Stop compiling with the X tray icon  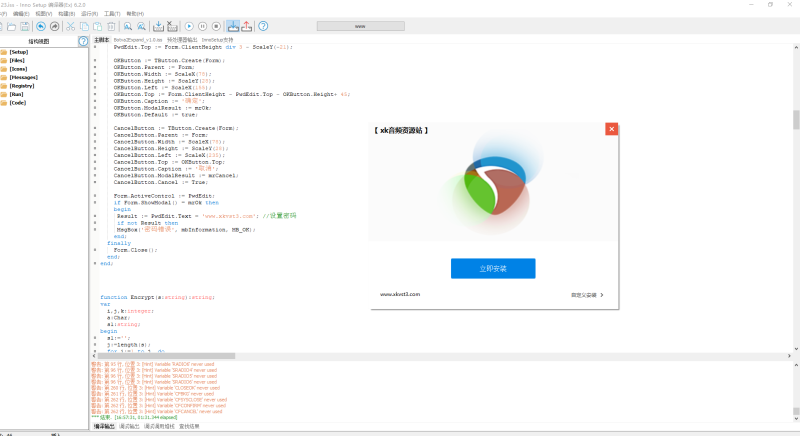point(172,27)
